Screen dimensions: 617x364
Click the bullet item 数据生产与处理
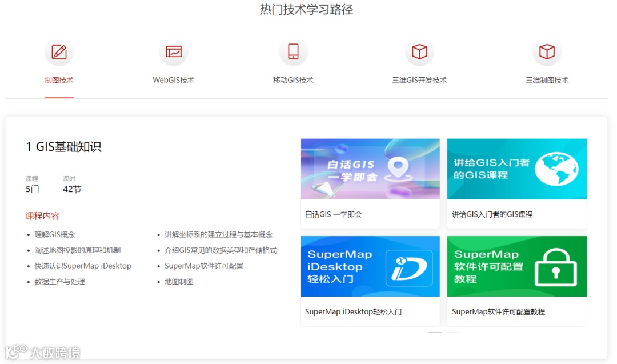coord(59,282)
